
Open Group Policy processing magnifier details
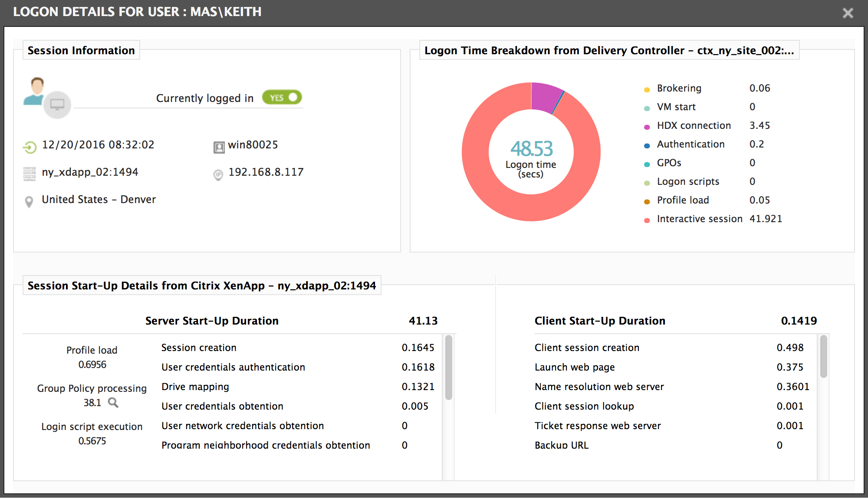[113, 403]
